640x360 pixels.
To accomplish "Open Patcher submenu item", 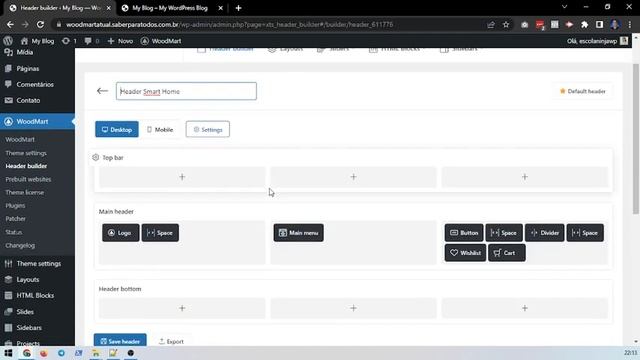I will 16,218.
